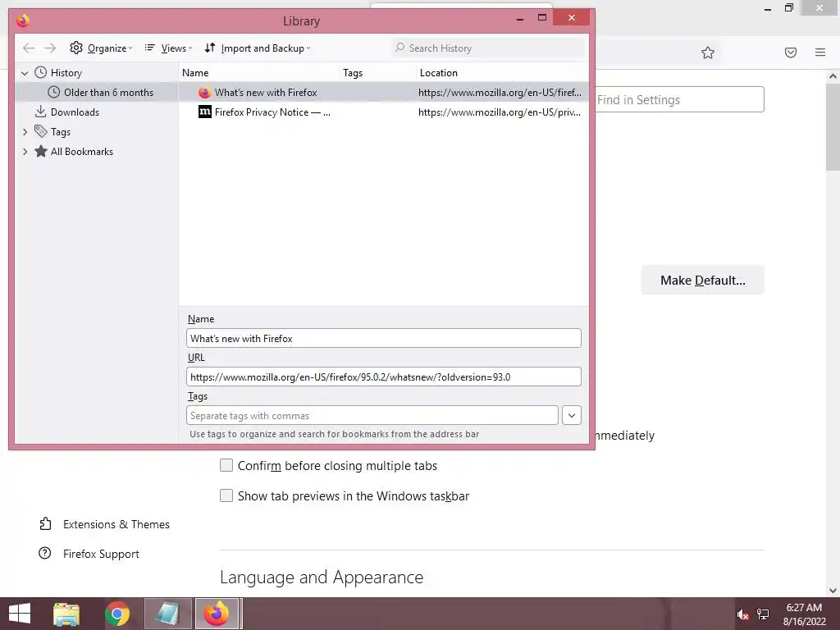Click the Extensions puzzle piece icon
Image resolution: width=840 pixels, height=630 pixels.
[46, 524]
